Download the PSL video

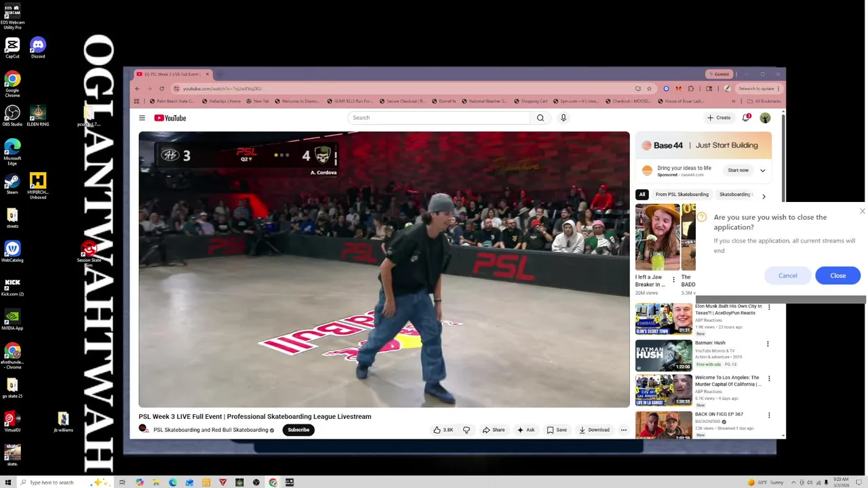coord(594,430)
